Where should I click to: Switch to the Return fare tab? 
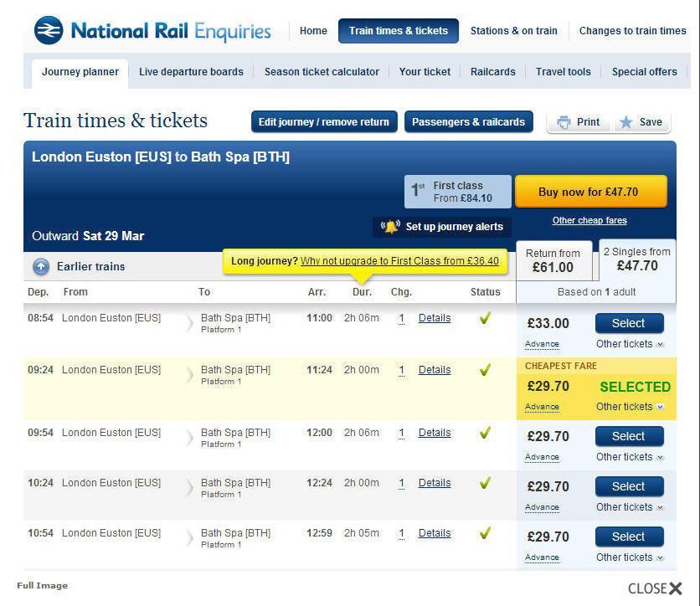point(553,260)
